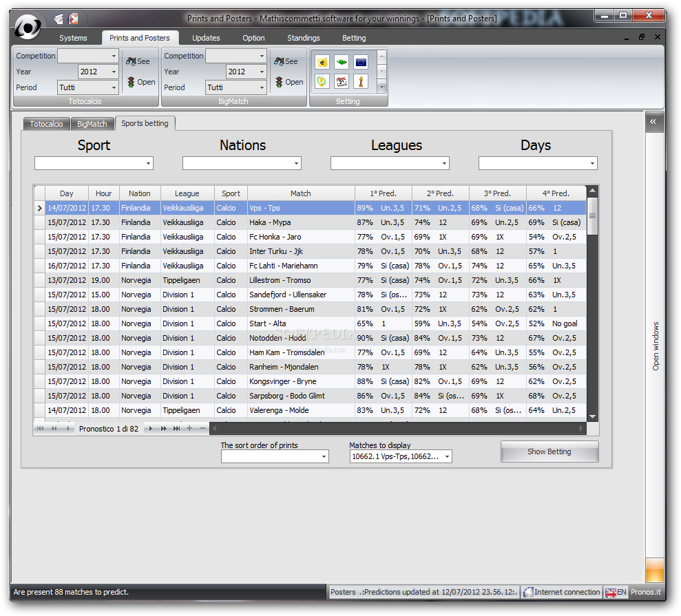This screenshot has width=681, height=616.
Task: Open the Standings ribbon tab
Action: [x=303, y=38]
